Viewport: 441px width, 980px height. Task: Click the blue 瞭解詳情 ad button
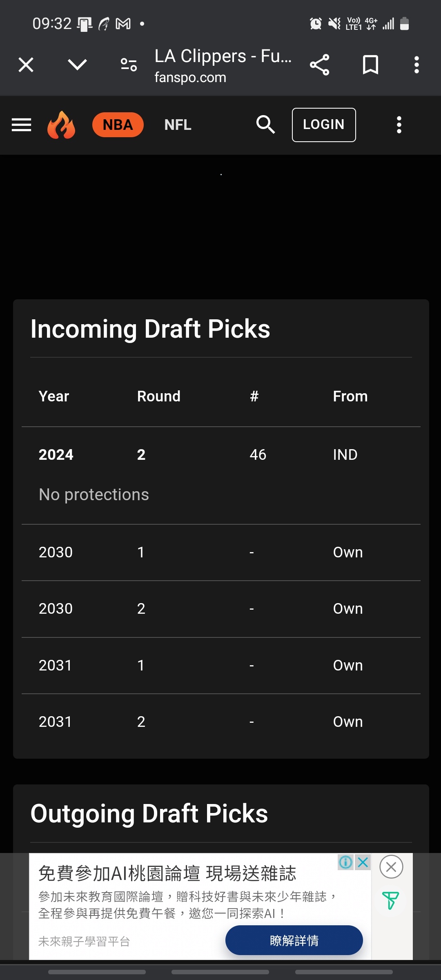point(294,940)
